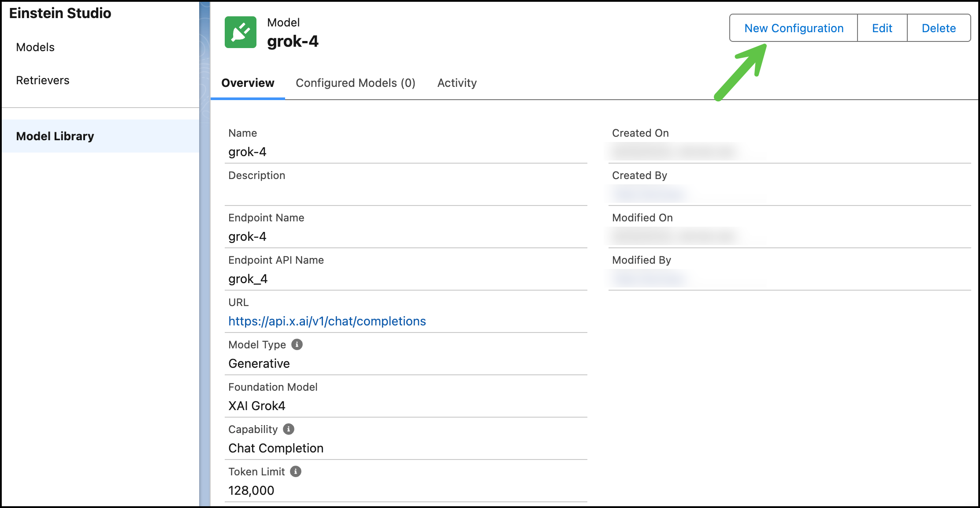Click the green plug model icon
Viewport: 980px width, 508px height.
pyautogui.click(x=241, y=32)
